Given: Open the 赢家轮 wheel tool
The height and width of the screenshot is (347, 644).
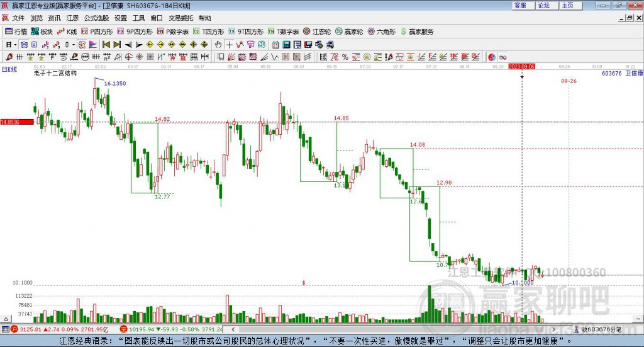Looking at the screenshot, I should 349,31.
